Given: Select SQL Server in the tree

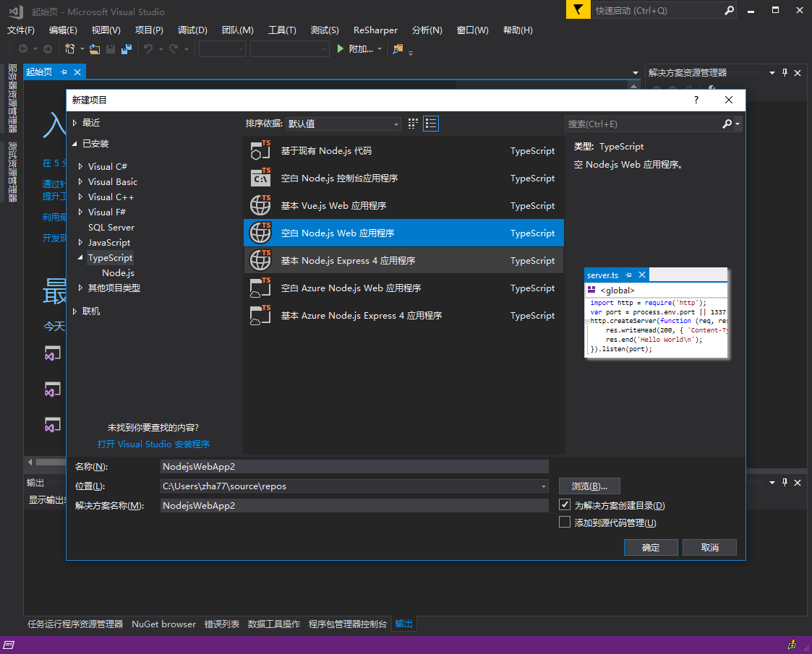Looking at the screenshot, I should pos(111,227).
